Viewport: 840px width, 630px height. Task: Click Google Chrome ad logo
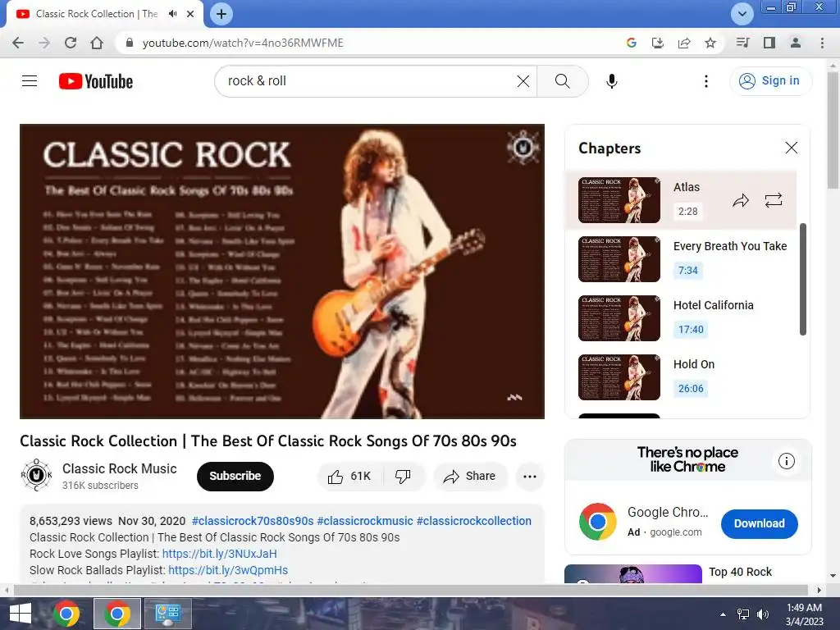[x=597, y=522]
